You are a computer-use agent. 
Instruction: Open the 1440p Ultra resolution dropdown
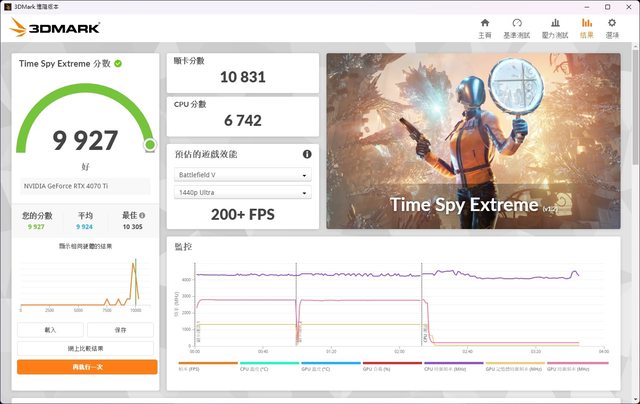(242, 192)
